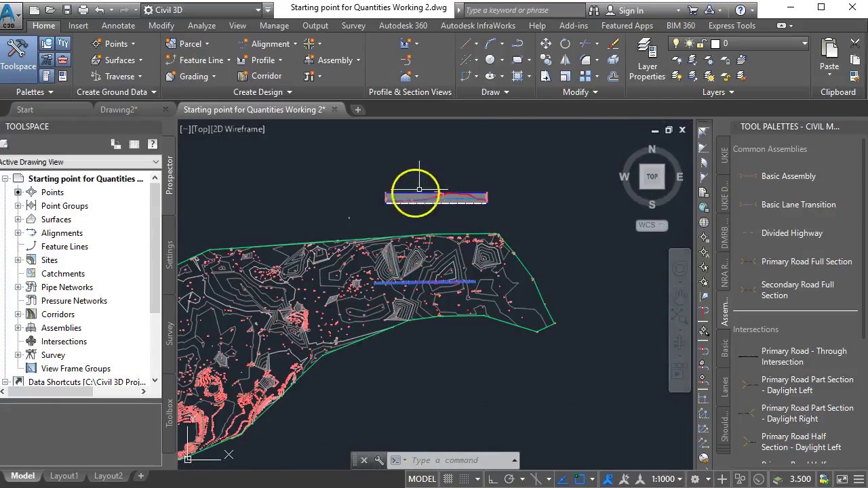
Task: Click the TOP face of the ViewCube
Action: click(x=652, y=176)
